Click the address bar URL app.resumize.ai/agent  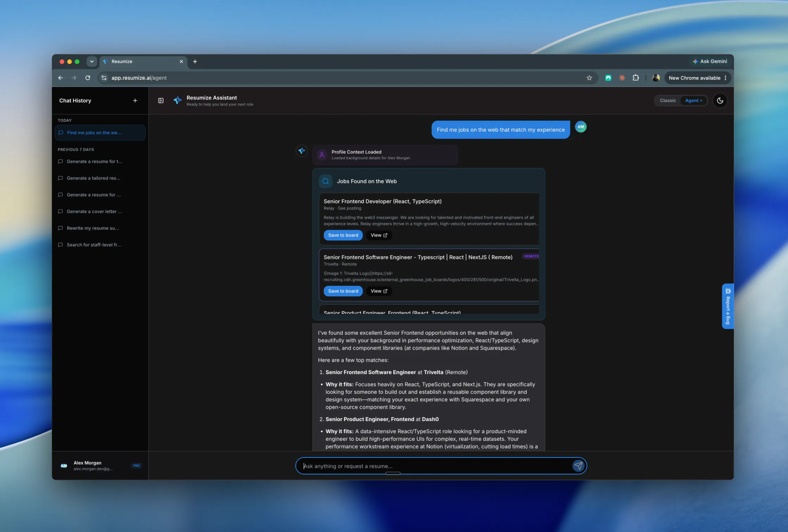(x=139, y=78)
